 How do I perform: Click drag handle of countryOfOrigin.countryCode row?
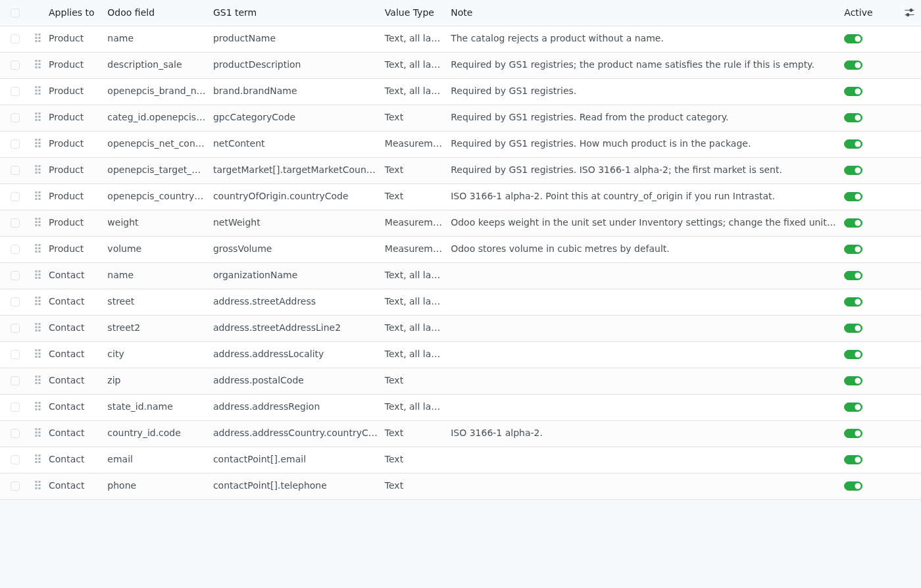[37, 196]
